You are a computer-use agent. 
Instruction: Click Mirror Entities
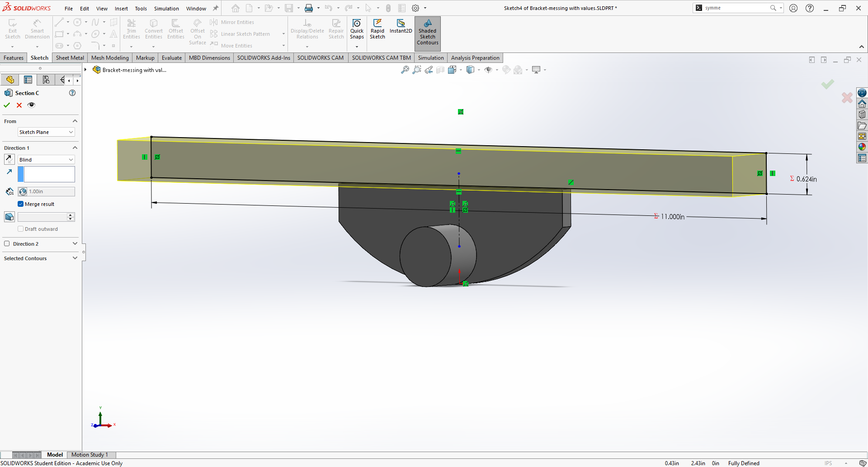(x=232, y=22)
